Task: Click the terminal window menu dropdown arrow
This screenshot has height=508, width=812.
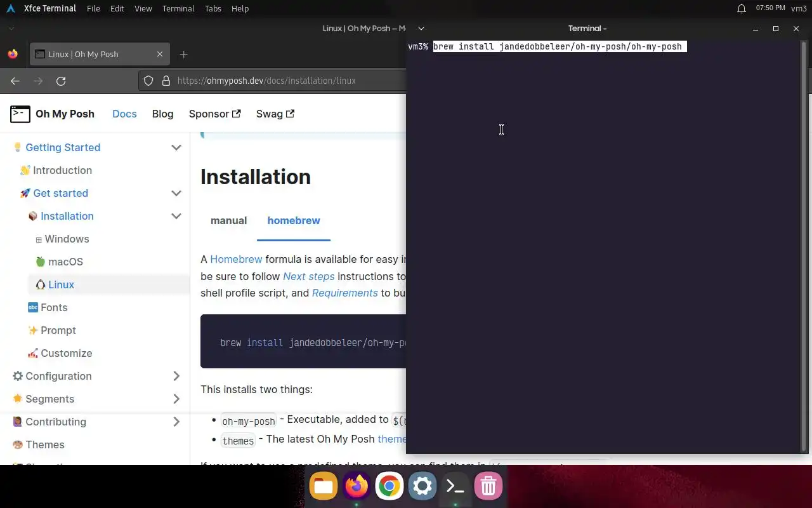Action: coord(421,29)
